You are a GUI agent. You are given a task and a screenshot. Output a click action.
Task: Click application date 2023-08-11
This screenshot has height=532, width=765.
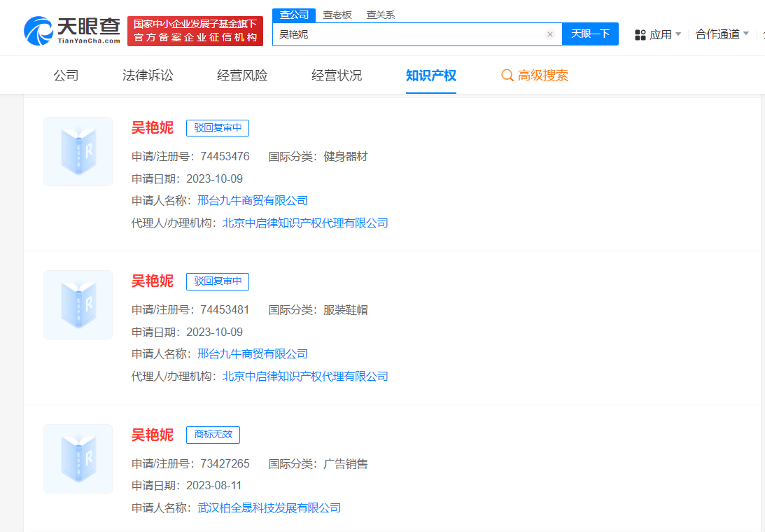tap(214, 486)
